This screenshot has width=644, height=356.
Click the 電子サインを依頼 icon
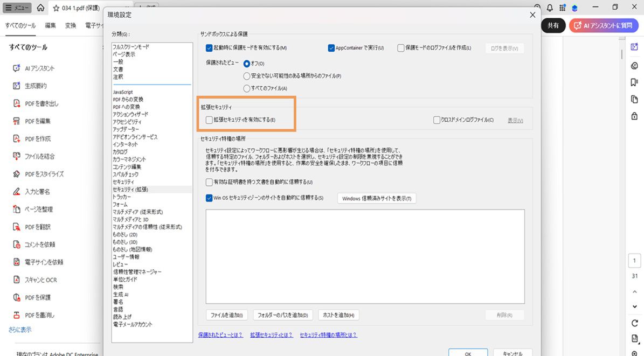16,262
